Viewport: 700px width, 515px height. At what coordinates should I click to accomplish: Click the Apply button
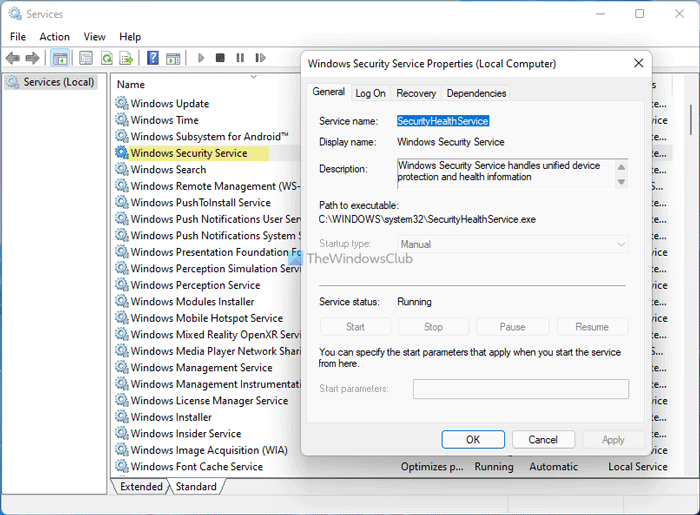[613, 440]
